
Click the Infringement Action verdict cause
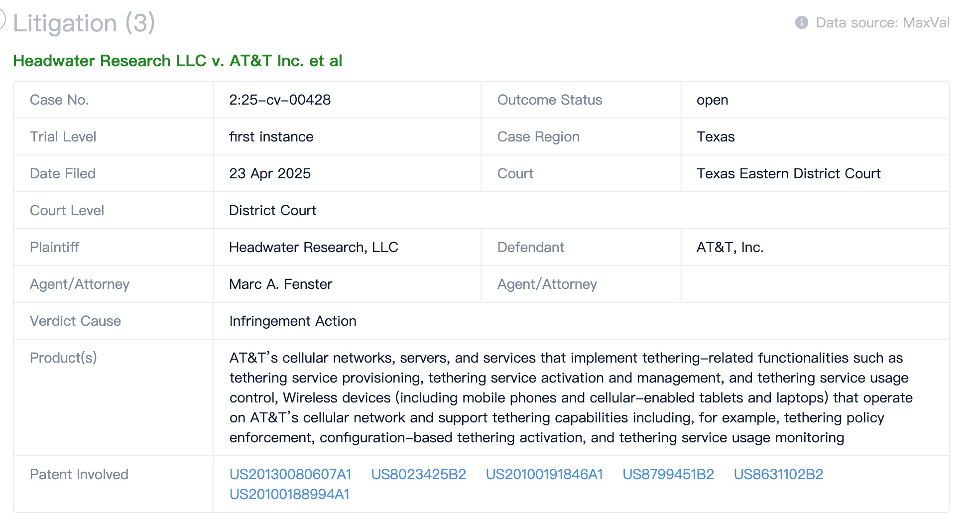pos(292,321)
